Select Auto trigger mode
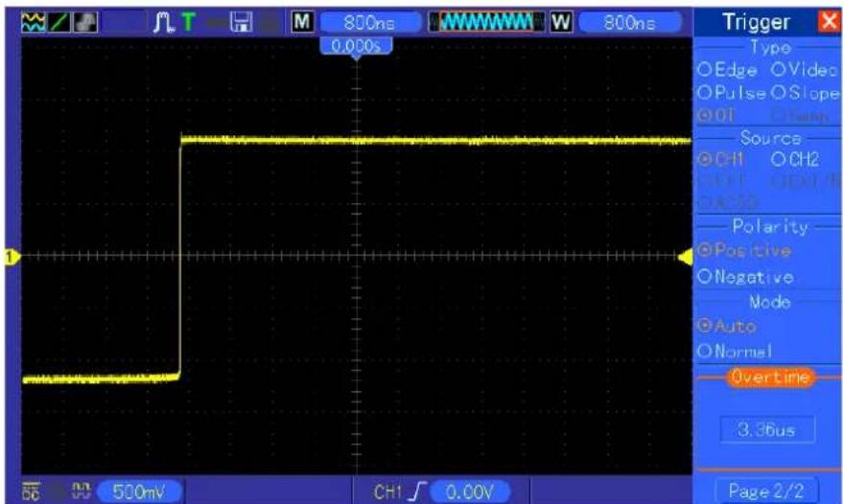Viewport: 843px width, 504px height. click(727, 326)
